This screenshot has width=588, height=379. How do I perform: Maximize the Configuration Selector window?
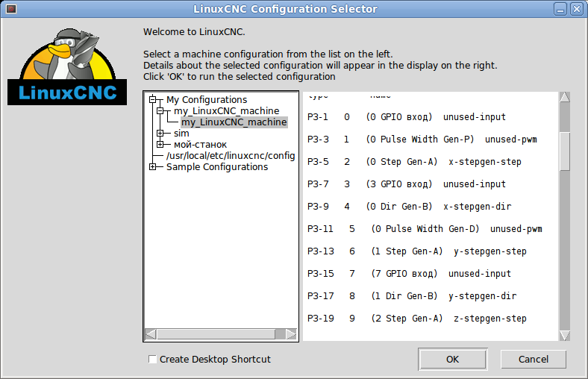[562, 9]
